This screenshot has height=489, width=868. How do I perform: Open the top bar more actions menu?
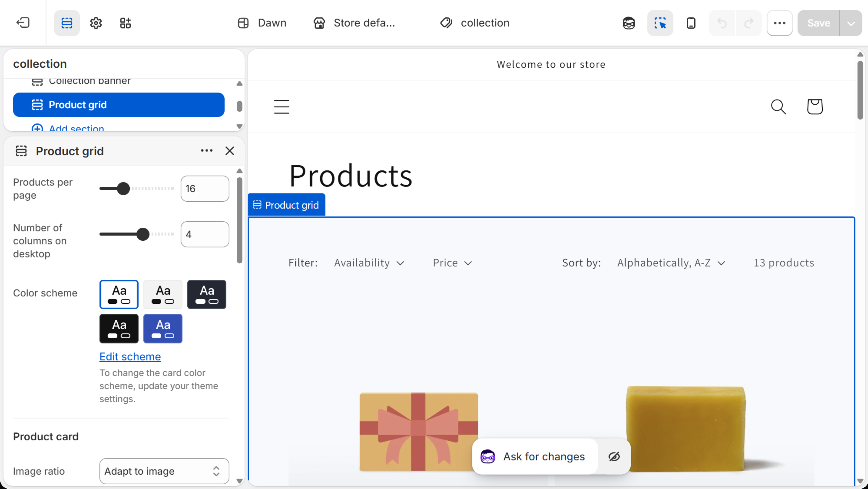pyautogui.click(x=780, y=23)
